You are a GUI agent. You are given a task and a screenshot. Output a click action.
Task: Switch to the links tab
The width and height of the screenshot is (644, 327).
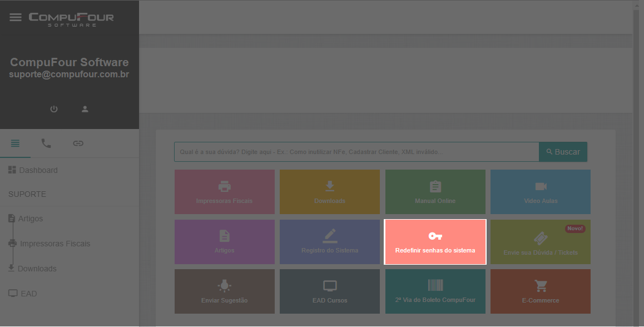[x=78, y=143]
